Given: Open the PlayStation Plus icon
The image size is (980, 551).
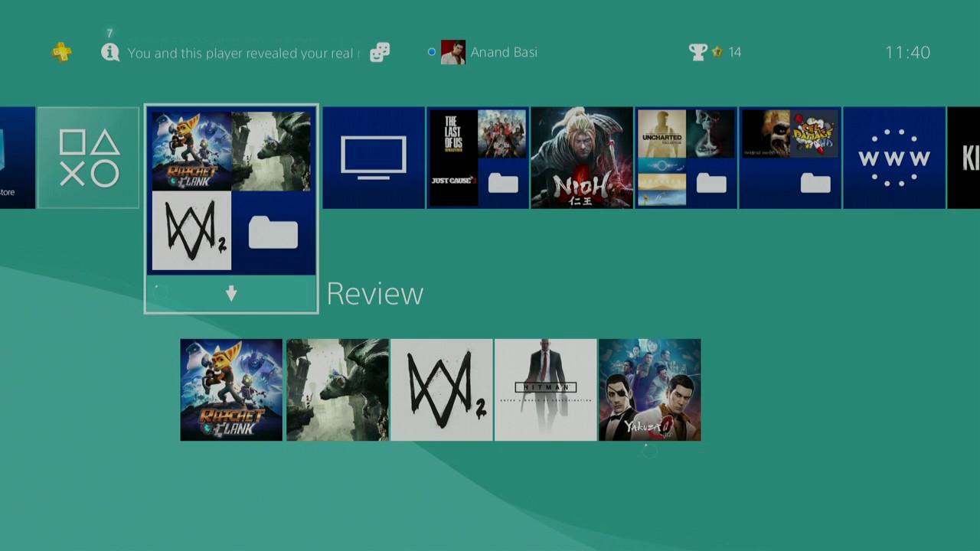Looking at the screenshot, I should [x=62, y=52].
